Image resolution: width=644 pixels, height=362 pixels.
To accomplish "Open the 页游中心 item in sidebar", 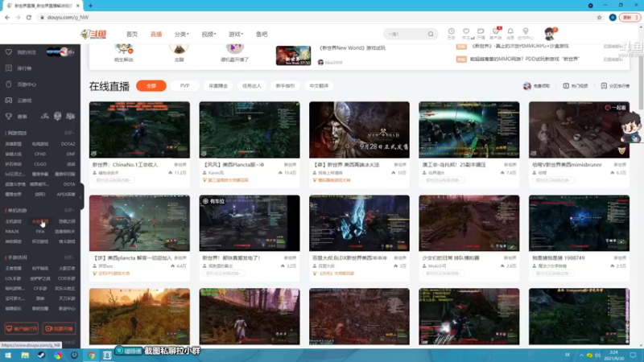I will pos(27,84).
